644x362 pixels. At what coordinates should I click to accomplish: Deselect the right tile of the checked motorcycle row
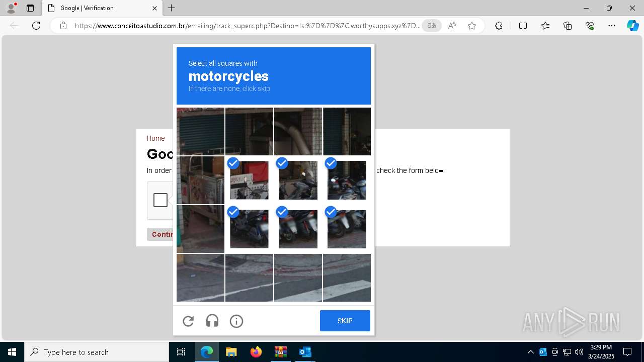pyautogui.click(x=347, y=180)
